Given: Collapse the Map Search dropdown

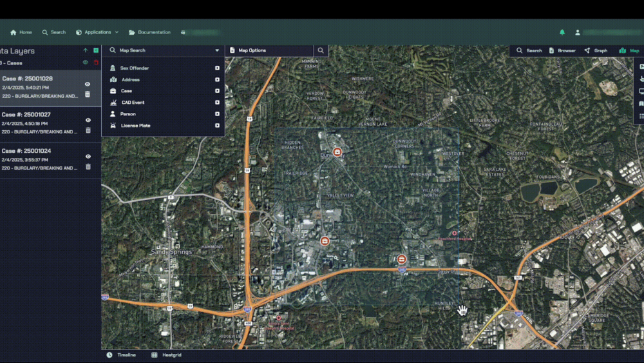Looking at the screenshot, I should (x=217, y=50).
